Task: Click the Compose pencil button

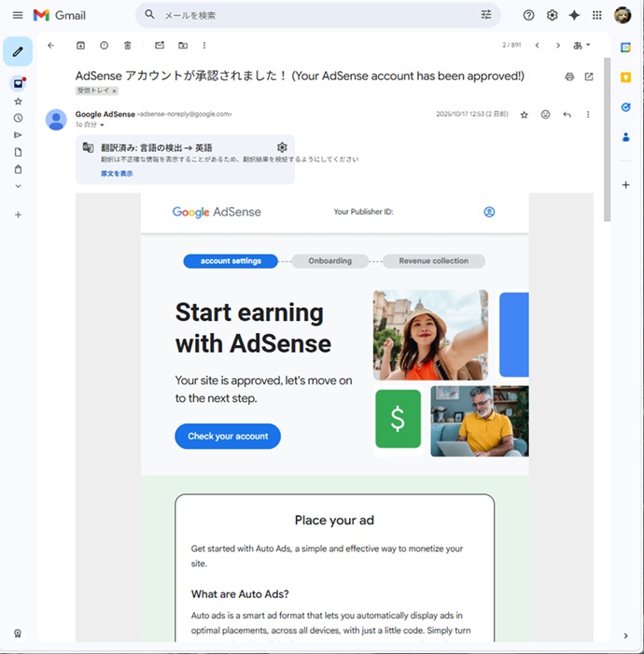Action: point(18,51)
